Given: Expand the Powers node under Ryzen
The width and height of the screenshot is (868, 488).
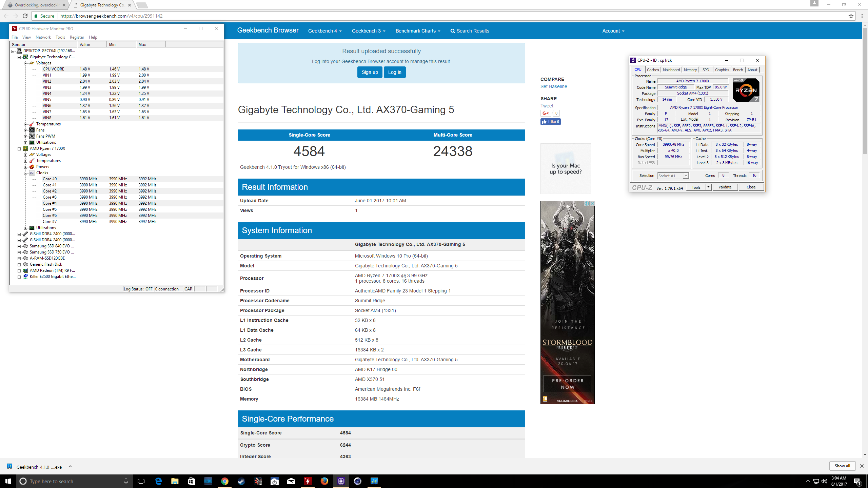Looking at the screenshot, I should pos(25,167).
